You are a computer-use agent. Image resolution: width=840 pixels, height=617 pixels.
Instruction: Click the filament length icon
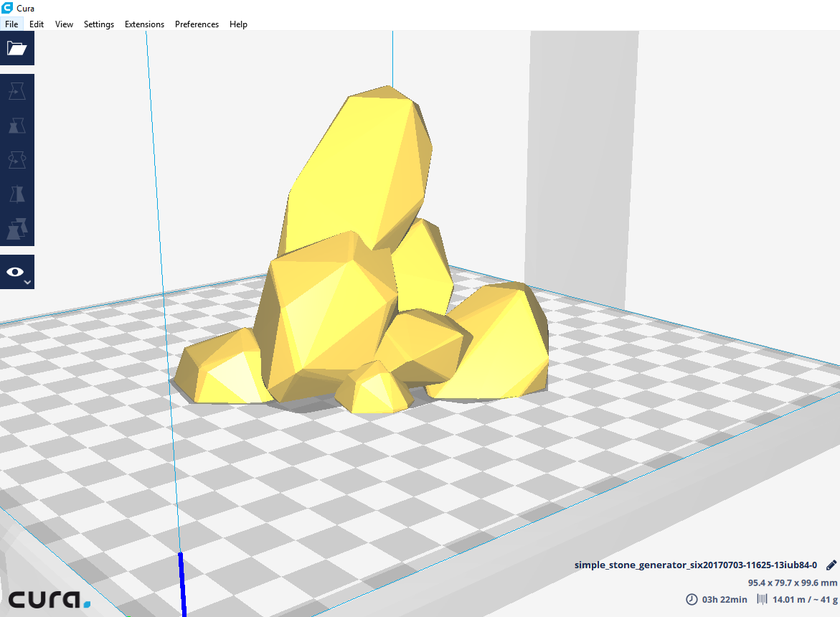click(762, 599)
